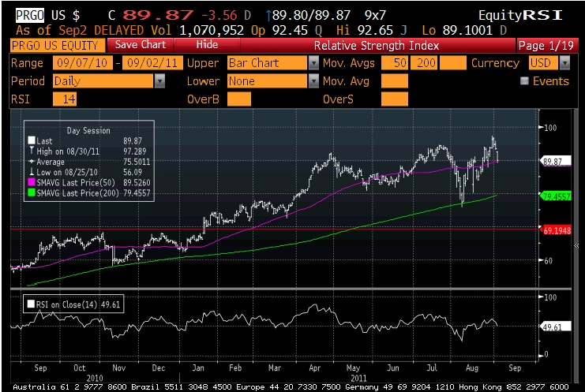The height and width of the screenshot is (392, 585).
Task: Open the Lower None dropdown arrow
Action: click(313, 81)
